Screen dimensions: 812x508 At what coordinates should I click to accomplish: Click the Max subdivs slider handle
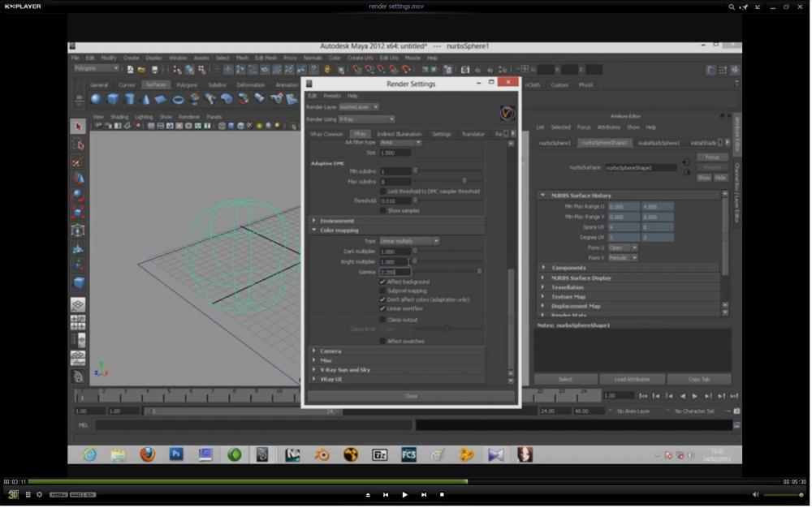coord(464,181)
